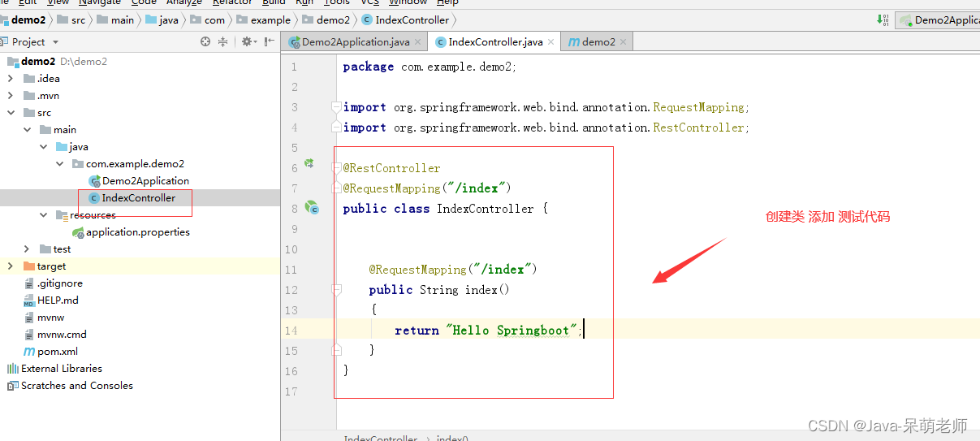Fold @RestController annotation on line 6
The image size is (980, 441).
tap(336, 168)
